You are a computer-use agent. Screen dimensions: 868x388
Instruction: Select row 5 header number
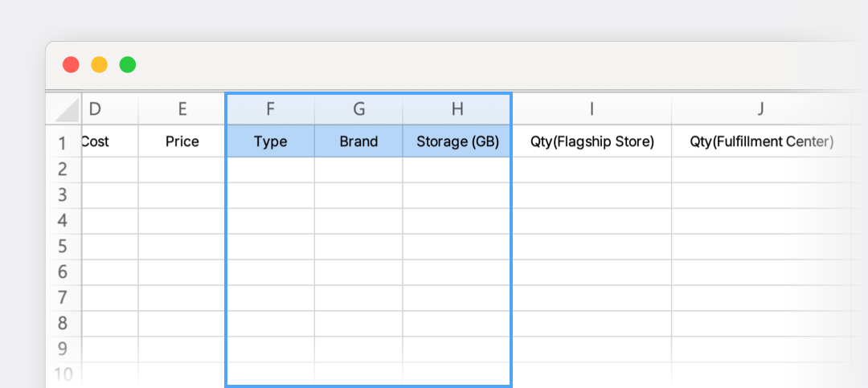click(63, 247)
